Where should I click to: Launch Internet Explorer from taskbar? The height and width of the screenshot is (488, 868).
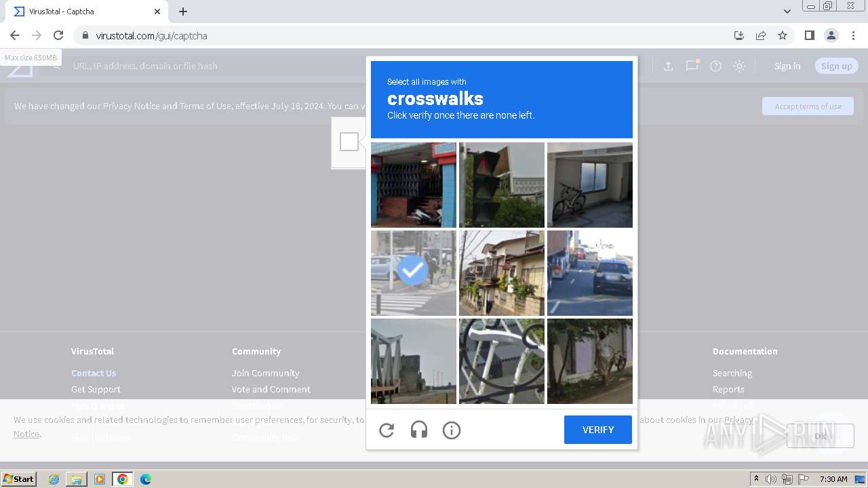pyautogui.click(x=54, y=479)
